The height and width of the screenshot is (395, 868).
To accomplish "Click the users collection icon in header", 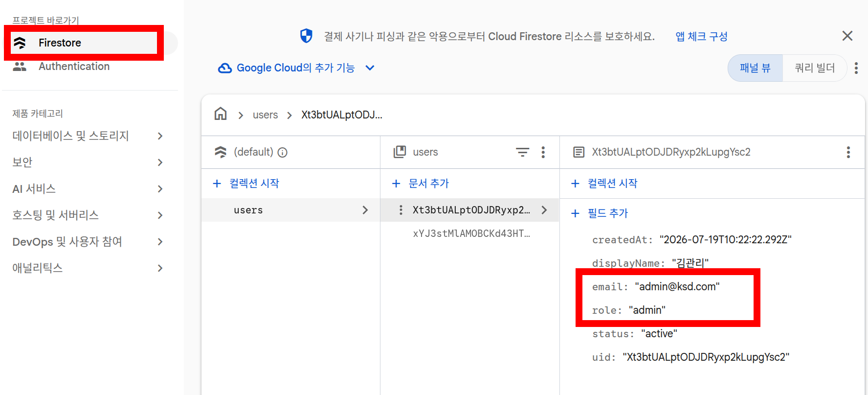I will click(x=400, y=152).
